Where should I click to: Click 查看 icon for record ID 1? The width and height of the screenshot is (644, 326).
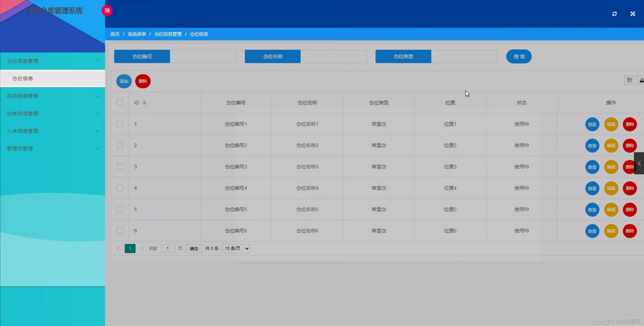click(592, 124)
